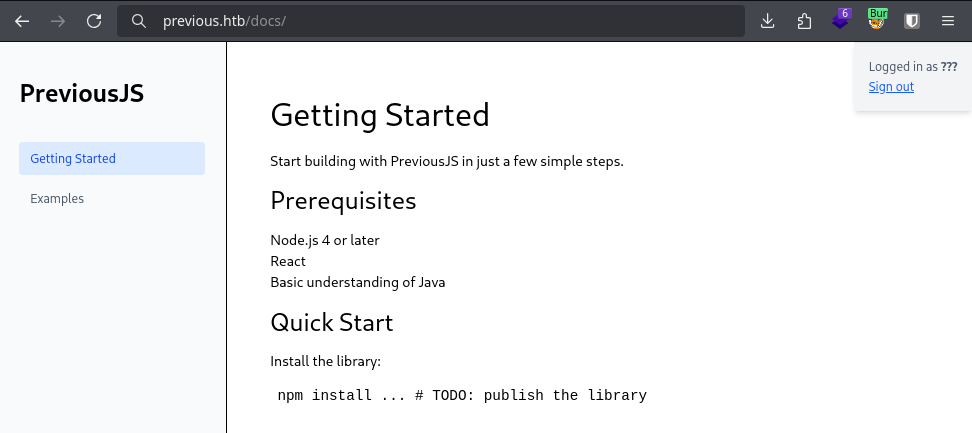Open the FoxyProxy Burp extension icon
This screenshot has height=433, width=972.
pos(877,20)
